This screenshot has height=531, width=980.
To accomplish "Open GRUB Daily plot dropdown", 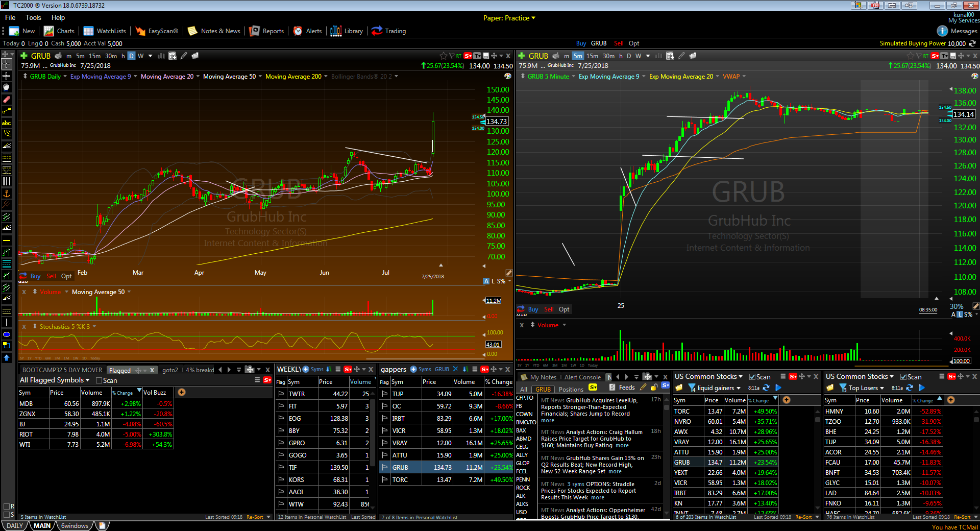I will click(x=65, y=77).
